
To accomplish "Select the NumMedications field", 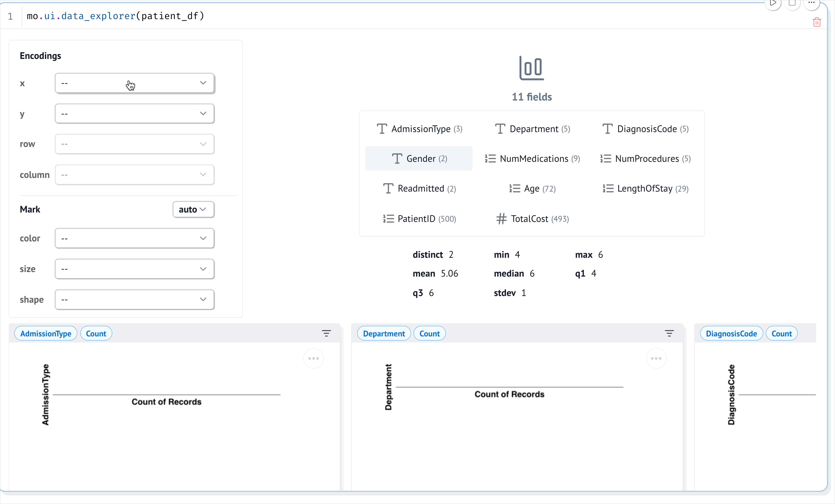I will 533,158.
